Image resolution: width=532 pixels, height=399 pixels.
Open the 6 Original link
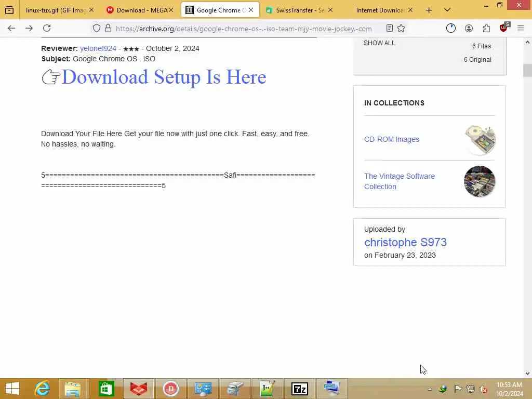[x=477, y=59]
